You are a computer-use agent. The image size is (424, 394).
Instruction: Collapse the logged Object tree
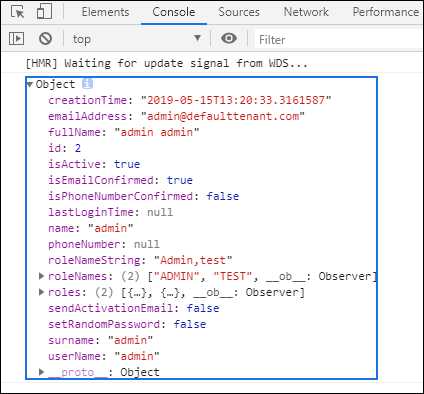pos(30,84)
